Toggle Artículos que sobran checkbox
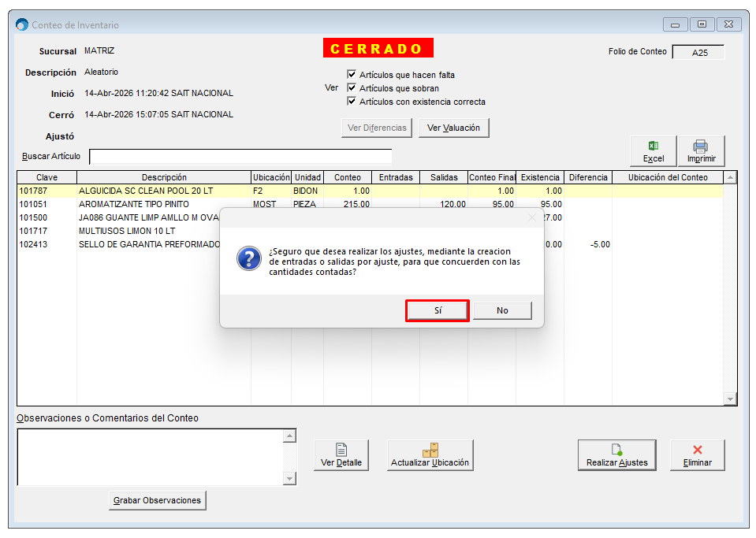Viewport: 756px width, 538px height. click(352, 88)
